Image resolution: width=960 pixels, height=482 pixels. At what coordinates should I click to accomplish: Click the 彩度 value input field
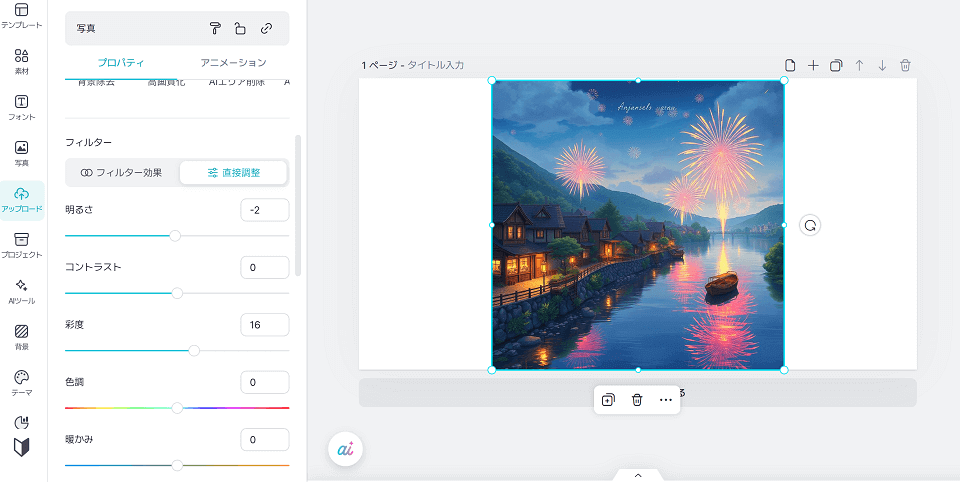(x=265, y=325)
